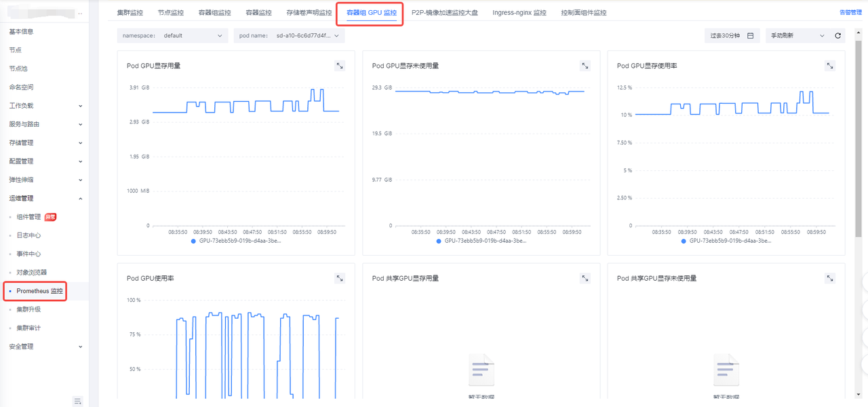The image size is (868, 407).
Task: Click the refresh icon next to 手动刷新
Action: point(838,36)
